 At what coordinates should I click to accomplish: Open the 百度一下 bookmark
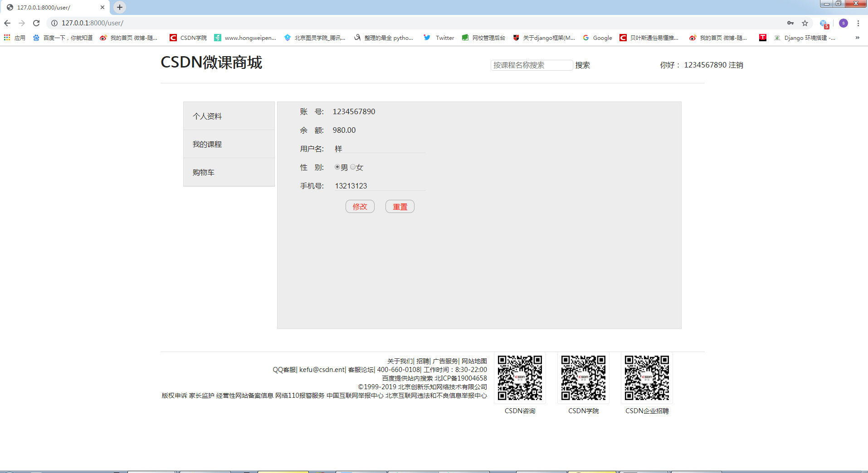pos(63,38)
